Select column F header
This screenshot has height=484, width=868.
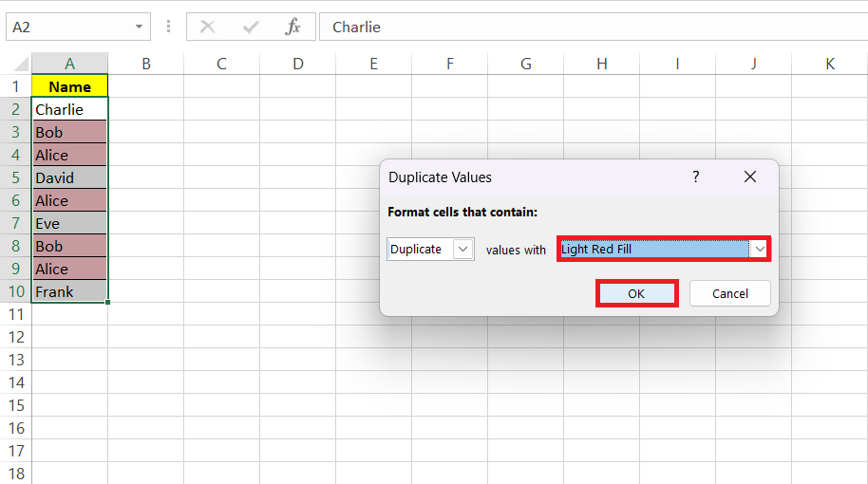[x=449, y=64]
